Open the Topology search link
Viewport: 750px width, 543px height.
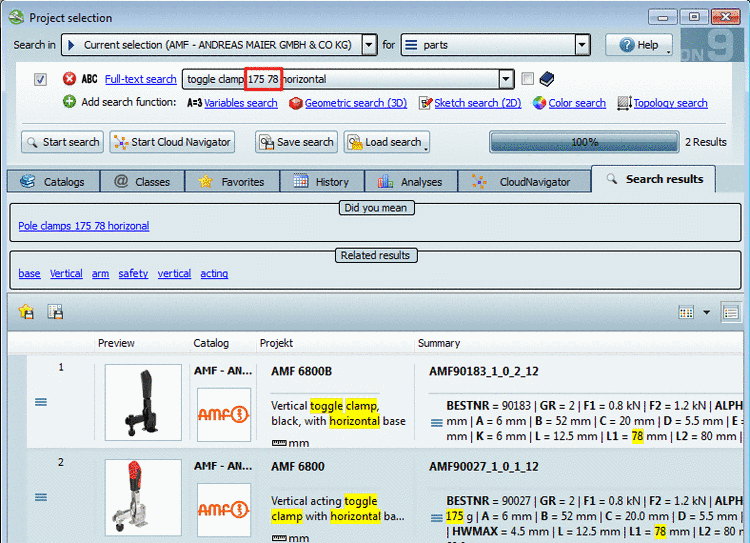(670, 103)
